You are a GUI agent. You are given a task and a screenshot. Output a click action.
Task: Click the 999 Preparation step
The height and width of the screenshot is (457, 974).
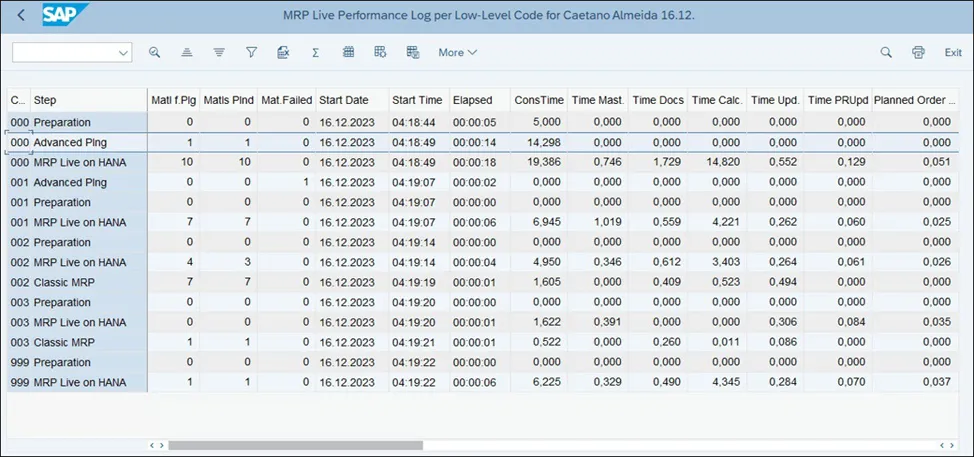tap(61, 363)
